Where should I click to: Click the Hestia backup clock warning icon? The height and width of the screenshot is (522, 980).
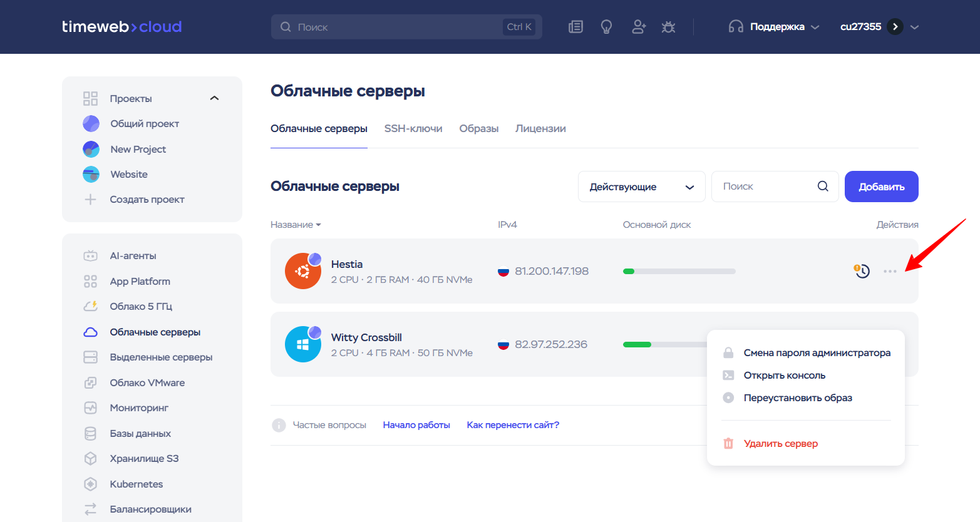862,271
